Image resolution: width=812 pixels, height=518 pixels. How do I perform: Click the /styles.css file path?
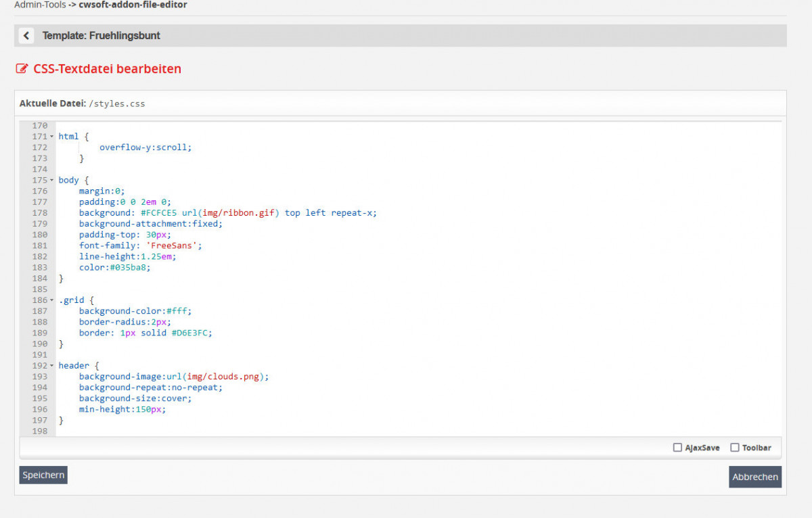[x=116, y=104]
